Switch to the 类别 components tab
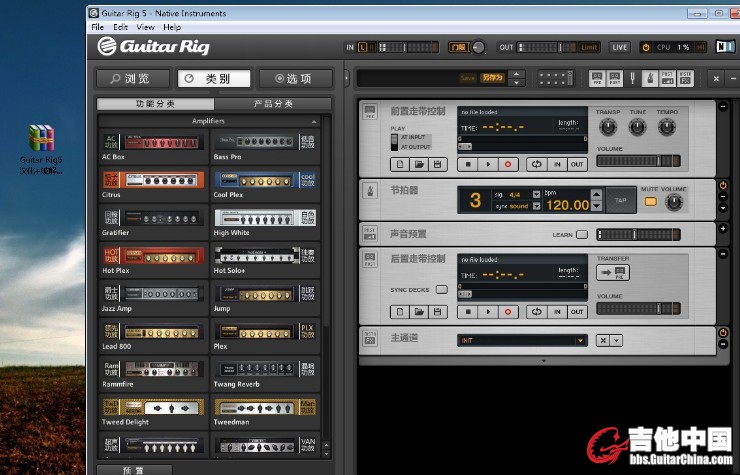 214,78
